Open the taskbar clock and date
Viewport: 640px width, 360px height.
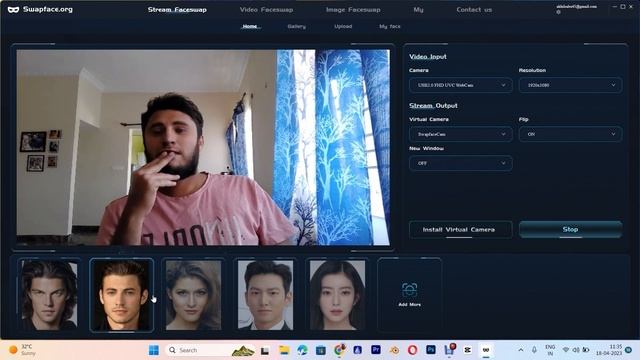coord(609,350)
